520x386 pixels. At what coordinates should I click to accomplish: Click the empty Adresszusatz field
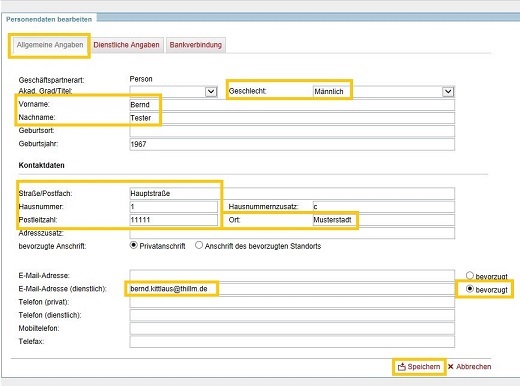pos(292,233)
